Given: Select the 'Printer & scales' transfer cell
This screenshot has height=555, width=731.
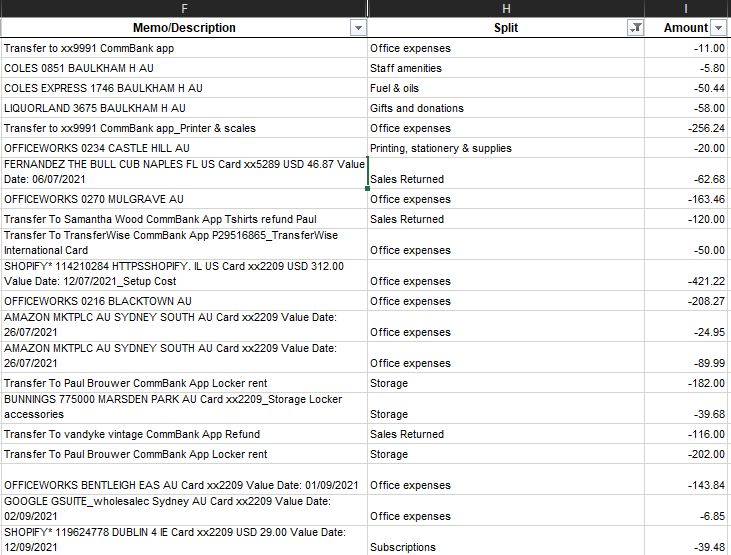Looking at the screenshot, I should point(184,128).
